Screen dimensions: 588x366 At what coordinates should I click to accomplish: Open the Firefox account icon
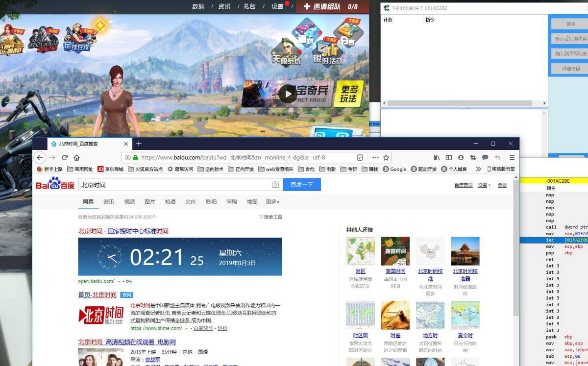pyautogui.click(x=461, y=158)
